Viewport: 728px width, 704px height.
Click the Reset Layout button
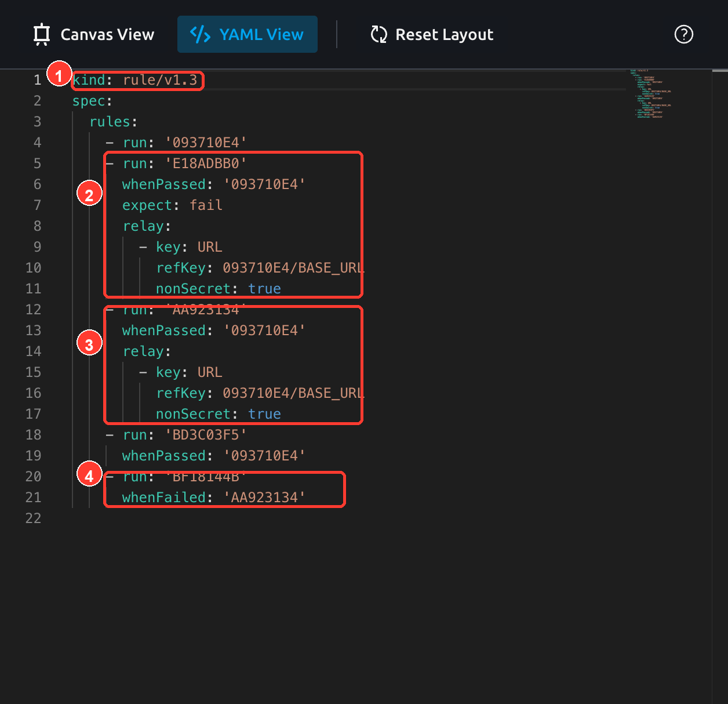(x=432, y=34)
